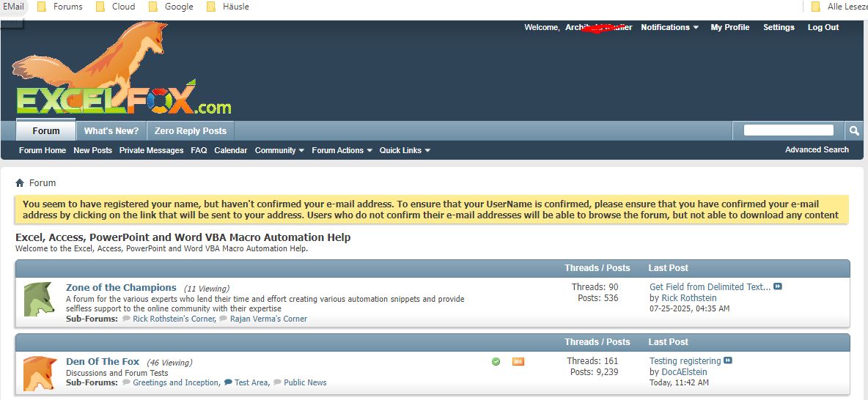
Task: Click speech bubble icon before Greetings and Inception
Action: tap(126, 383)
